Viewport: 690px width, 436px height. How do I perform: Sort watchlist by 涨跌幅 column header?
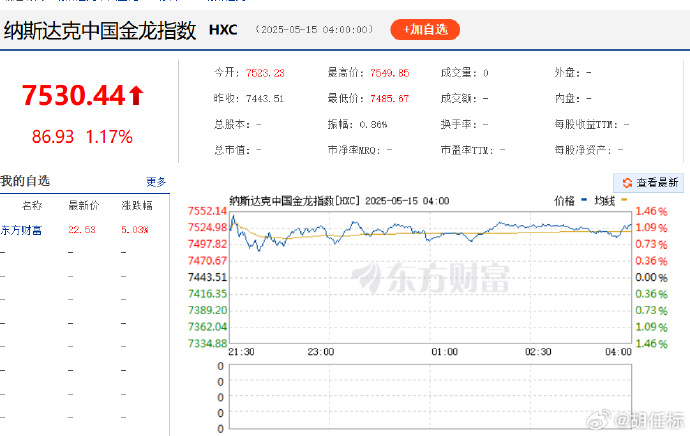[x=136, y=206]
